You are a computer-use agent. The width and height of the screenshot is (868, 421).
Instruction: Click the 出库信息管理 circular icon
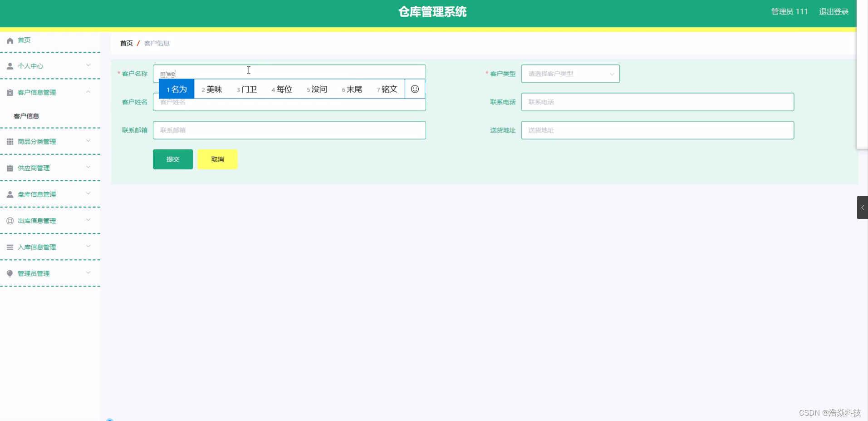pos(10,220)
